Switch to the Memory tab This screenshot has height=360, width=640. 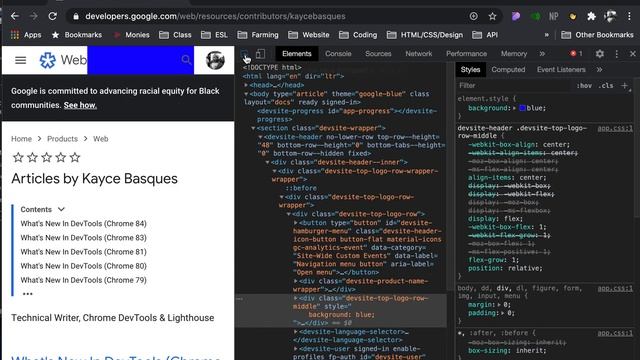514,54
